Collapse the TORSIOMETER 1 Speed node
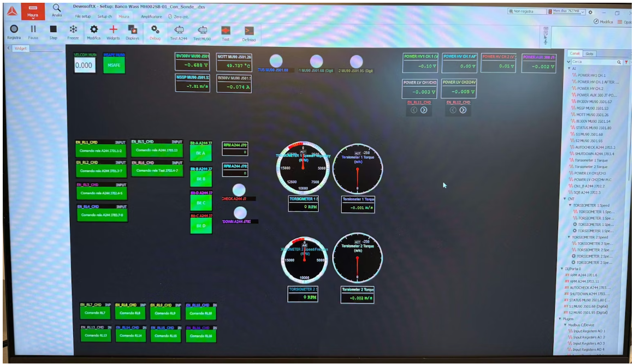 (x=570, y=205)
